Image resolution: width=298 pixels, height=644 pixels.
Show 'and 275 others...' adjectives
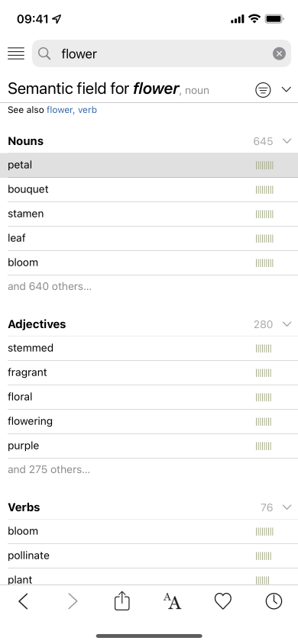(x=49, y=470)
